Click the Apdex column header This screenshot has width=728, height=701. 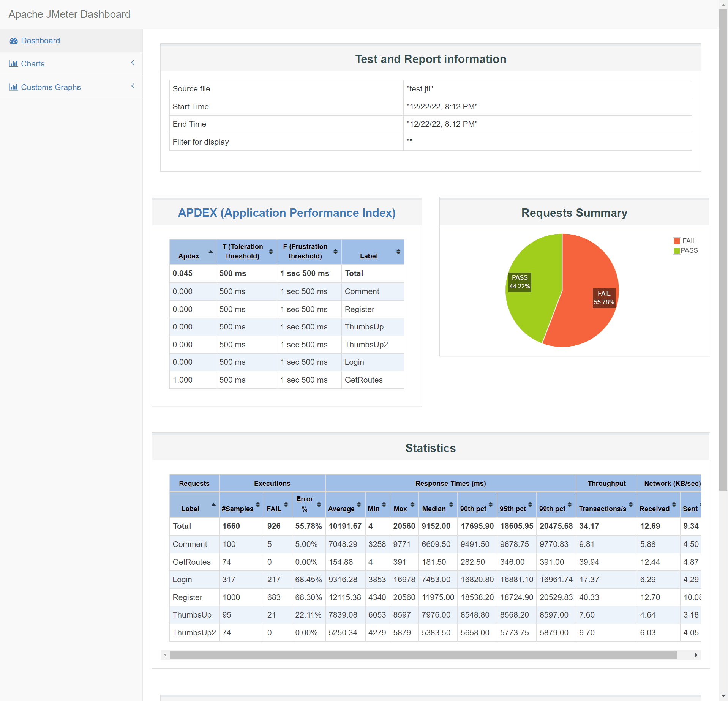(x=193, y=252)
